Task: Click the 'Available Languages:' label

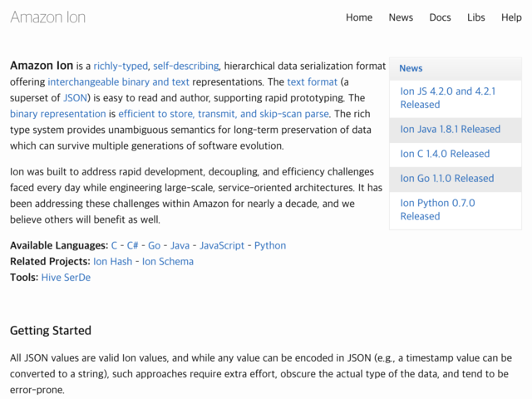Action: (59, 245)
